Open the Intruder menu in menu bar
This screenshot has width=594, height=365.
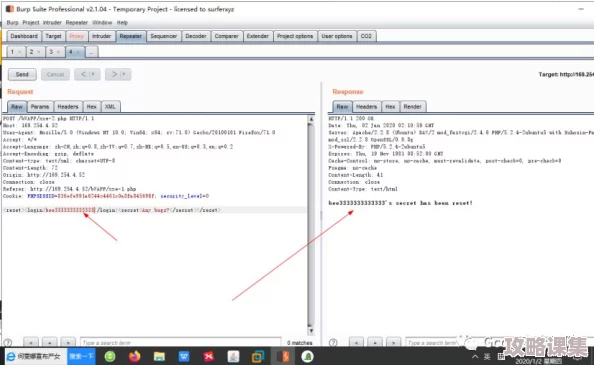[52, 22]
